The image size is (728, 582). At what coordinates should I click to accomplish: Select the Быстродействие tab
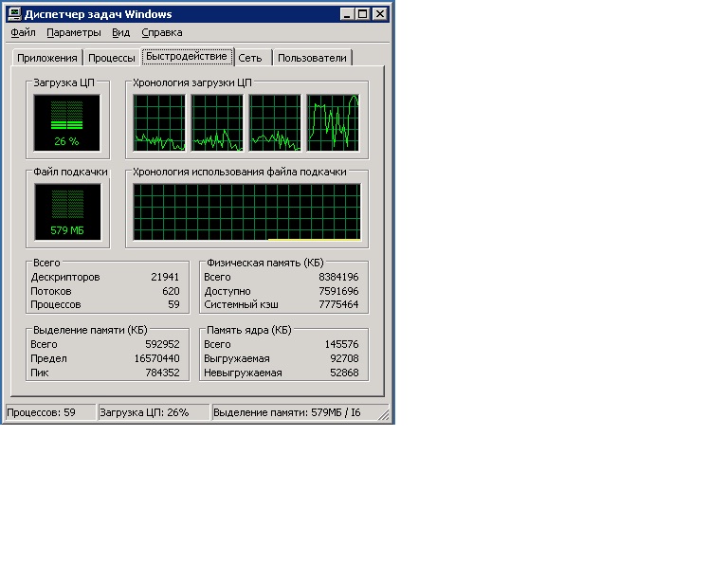187,56
